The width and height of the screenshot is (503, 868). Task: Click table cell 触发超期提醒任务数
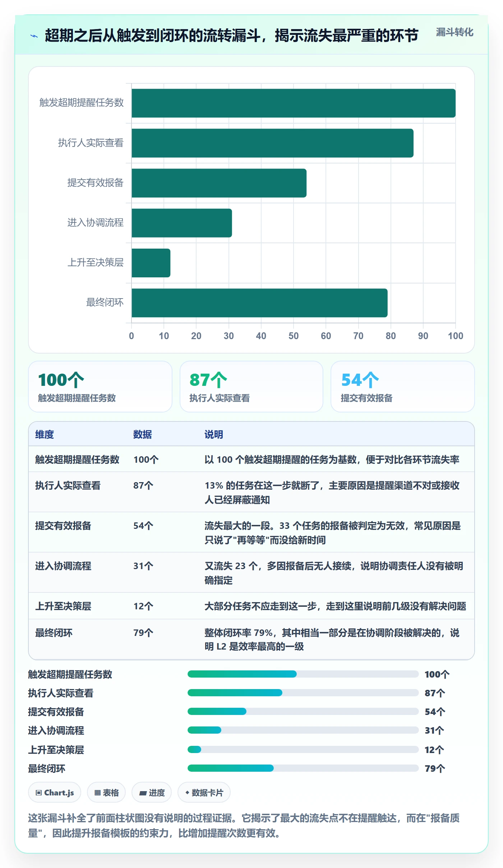[77, 460]
